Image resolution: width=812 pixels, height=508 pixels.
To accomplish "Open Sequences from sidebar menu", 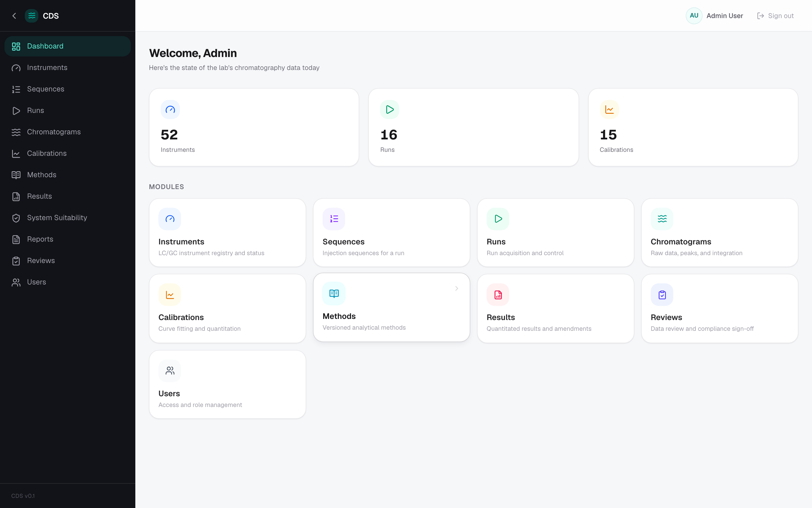I will pos(68,89).
